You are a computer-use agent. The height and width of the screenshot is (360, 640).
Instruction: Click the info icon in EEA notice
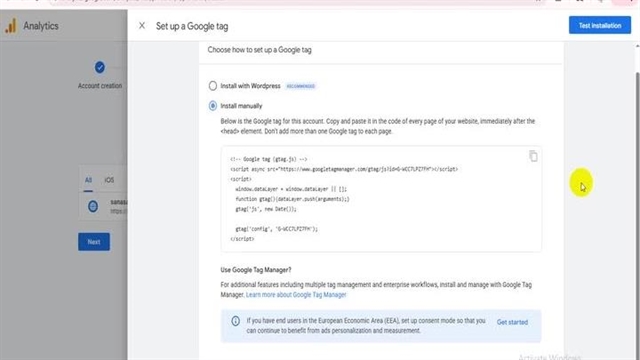click(236, 321)
